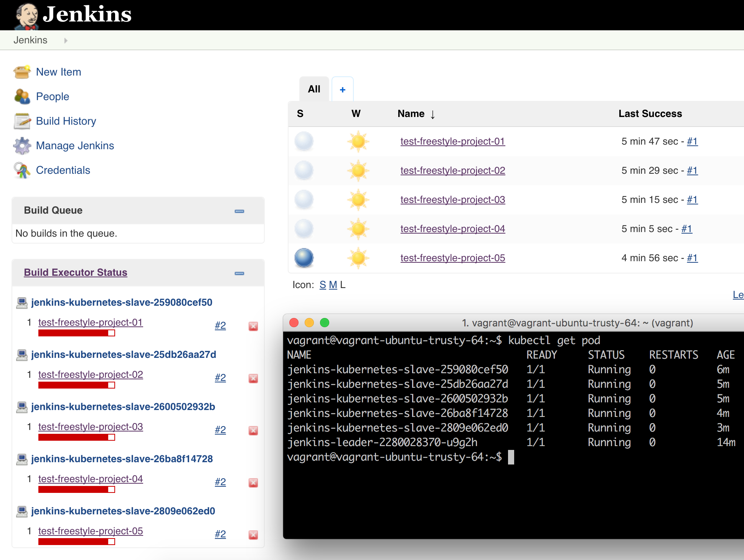
Task: Click status ball for test-freestyle-project-03
Action: tap(304, 199)
